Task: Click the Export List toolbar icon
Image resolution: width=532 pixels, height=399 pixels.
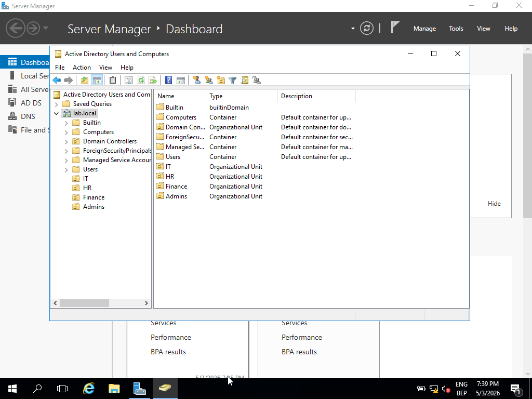Action: click(x=153, y=81)
